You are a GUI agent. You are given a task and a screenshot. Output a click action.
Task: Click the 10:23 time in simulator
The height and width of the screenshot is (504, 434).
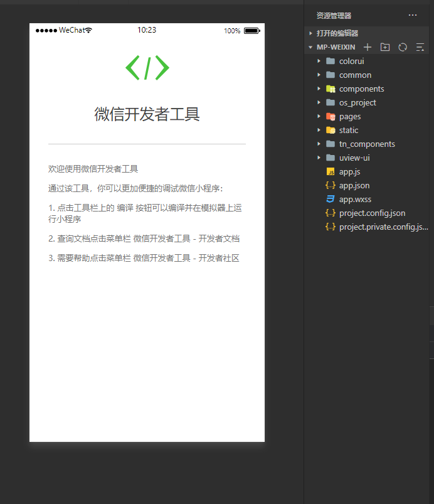147,30
